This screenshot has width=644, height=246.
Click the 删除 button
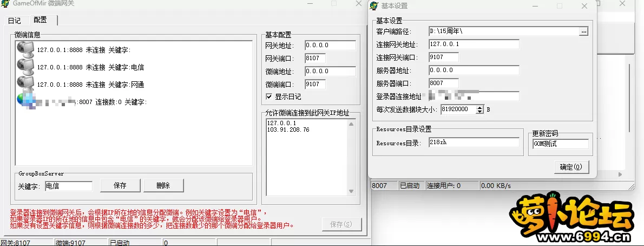tap(163, 185)
